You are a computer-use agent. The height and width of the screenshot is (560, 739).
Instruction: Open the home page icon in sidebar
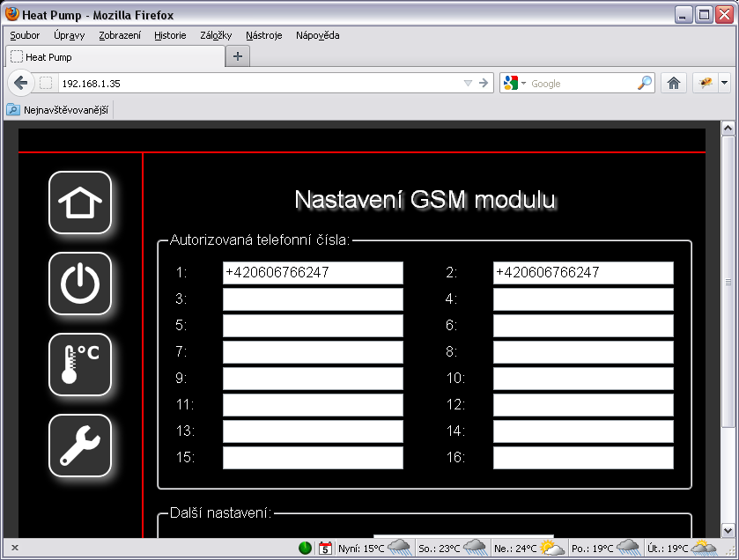point(80,203)
